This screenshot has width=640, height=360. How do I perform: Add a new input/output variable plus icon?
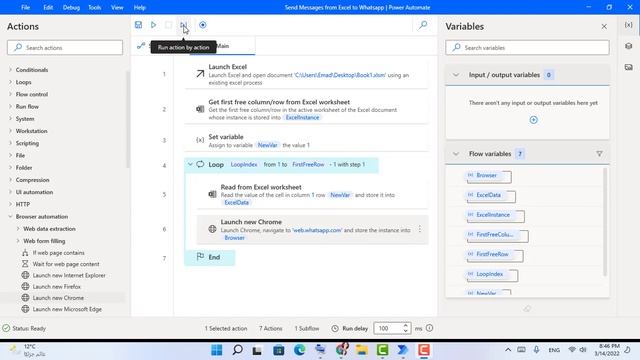tap(533, 120)
